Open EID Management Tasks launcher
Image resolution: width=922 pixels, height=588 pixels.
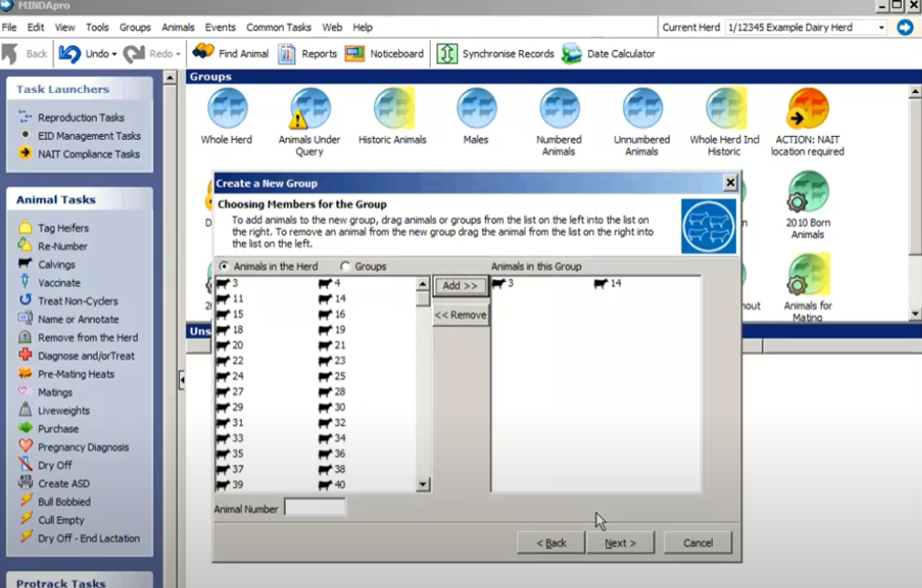point(79,135)
